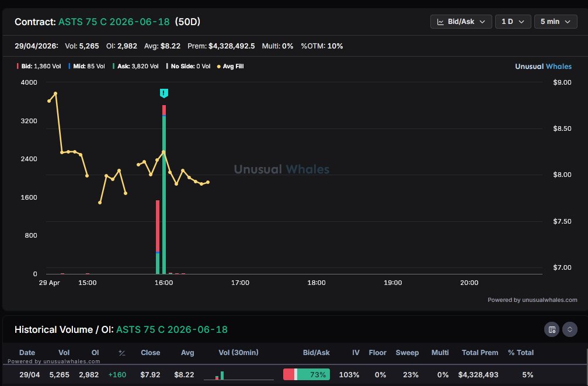Screen dimensions: 588x386
Task: Click the Vol (30min) sparkline in 29/04 row
Action: coord(238,375)
